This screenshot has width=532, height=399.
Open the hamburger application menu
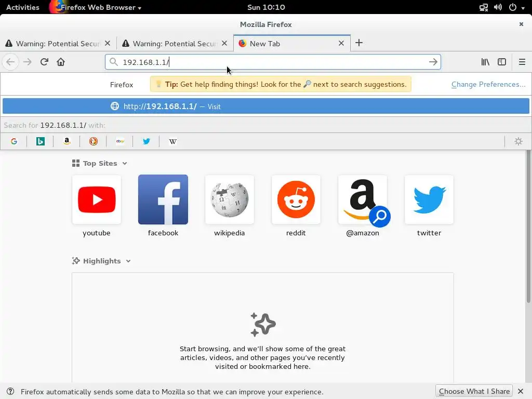coord(522,62)
